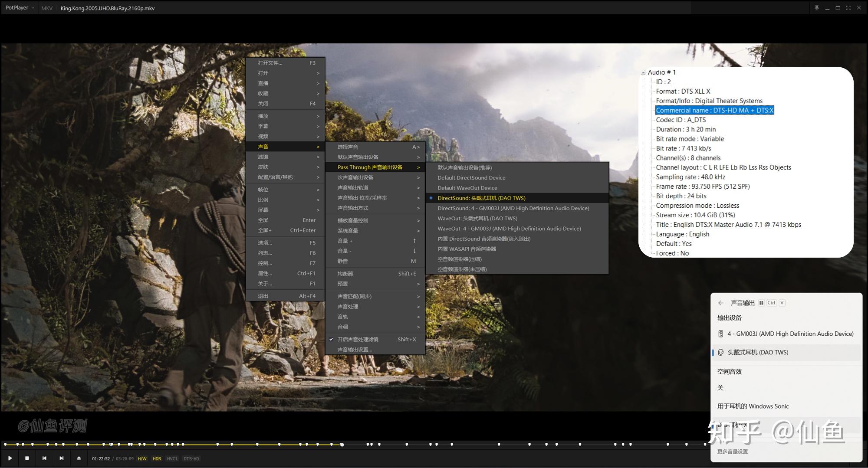868x468 pixels.
Task: Toggle the H/W hardware decoding indicator
Action: (x=142, y=458)
